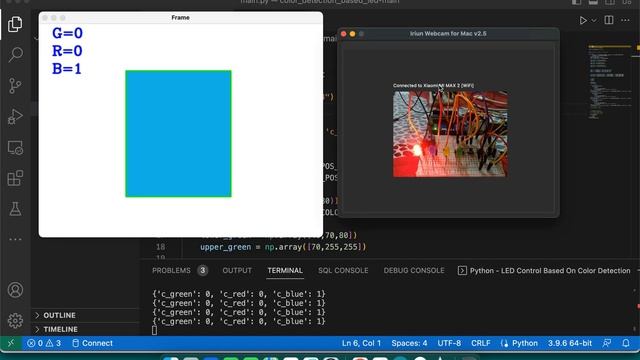Click the terminal input cursor prompt
This screenshot has height=360, width=640.
[x=154, y=331]
